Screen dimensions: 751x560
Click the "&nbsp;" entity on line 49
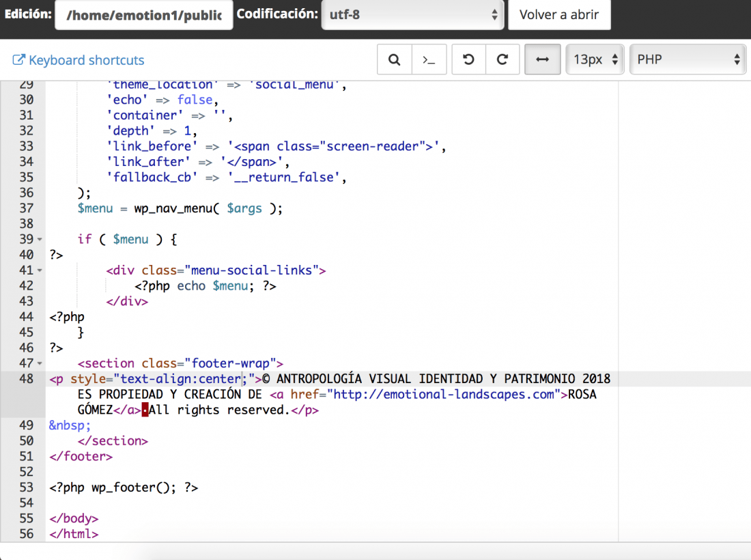pos(70,425)
